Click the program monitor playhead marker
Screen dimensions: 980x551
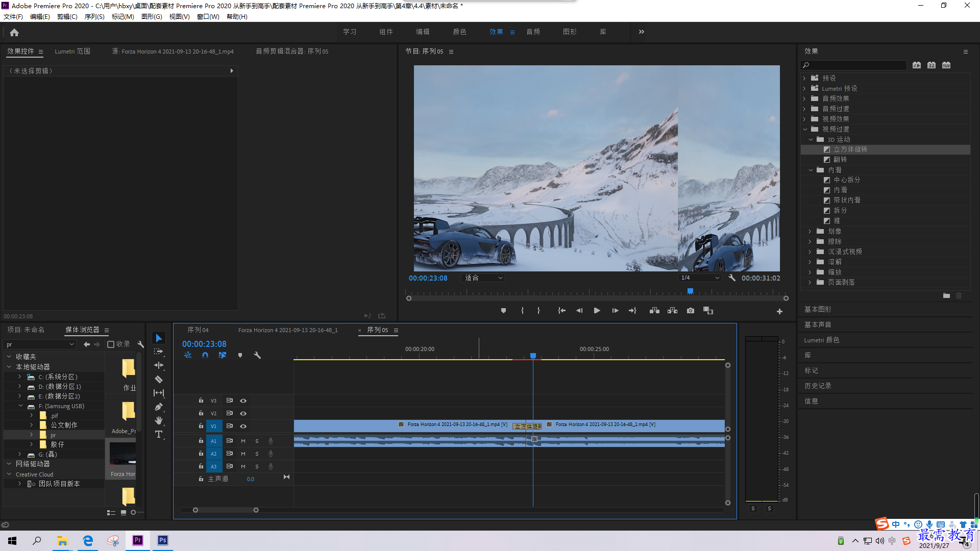click(x=690, y=291)
